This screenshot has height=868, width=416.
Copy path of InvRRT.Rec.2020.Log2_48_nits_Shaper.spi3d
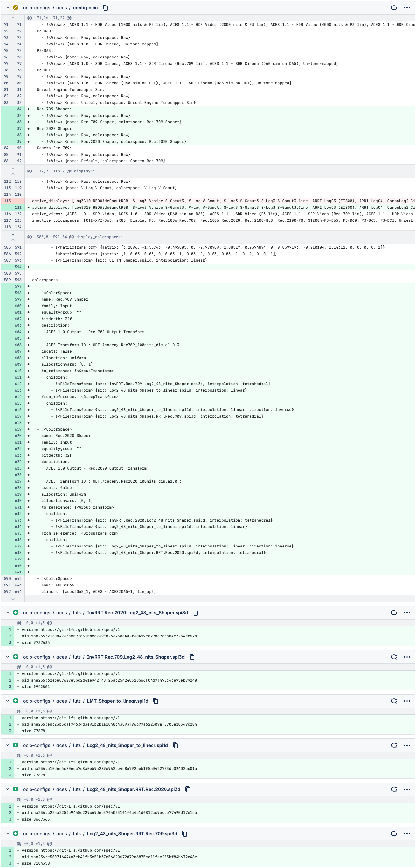tap(195, 612)
